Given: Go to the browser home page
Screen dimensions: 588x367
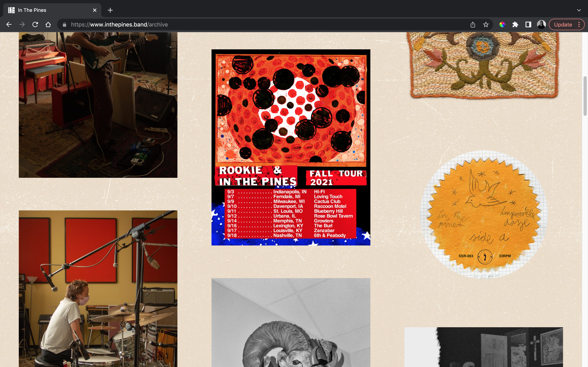Looking at the screenshot, I should coord(48,24).
